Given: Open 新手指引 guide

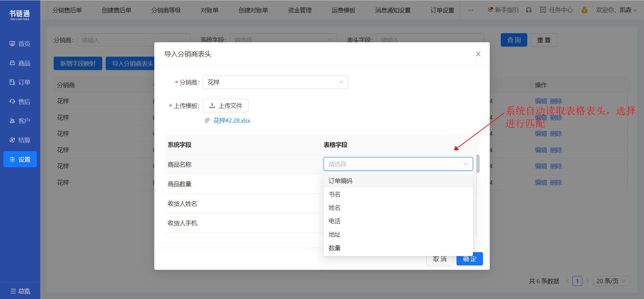Looking at the screenshot, I should 503,10.
